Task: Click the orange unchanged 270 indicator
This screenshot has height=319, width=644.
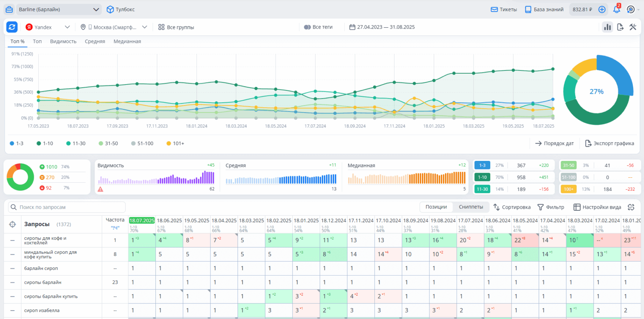Action: (x=47, y=177)
